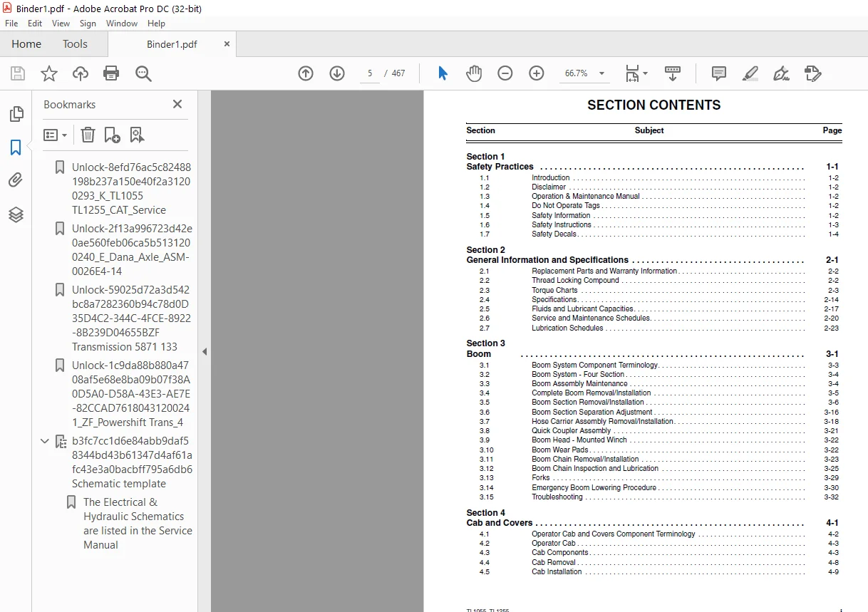
Task: Close the Binder1.pdf tab
Action: [x=227, y=44]
